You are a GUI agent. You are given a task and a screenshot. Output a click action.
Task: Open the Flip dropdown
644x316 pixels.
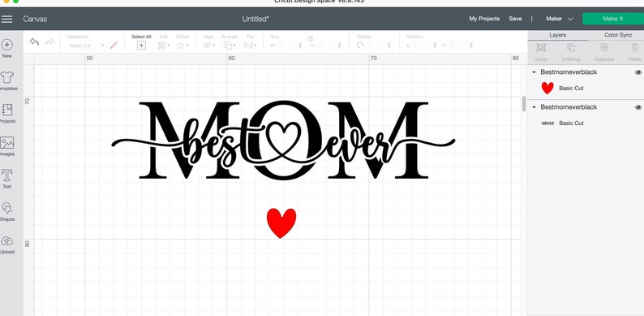click(250, 45)
